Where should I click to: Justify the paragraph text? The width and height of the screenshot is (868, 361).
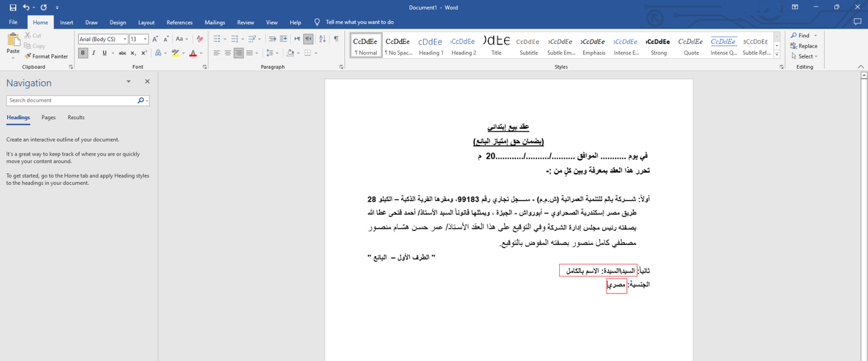[x=249, y=53]
